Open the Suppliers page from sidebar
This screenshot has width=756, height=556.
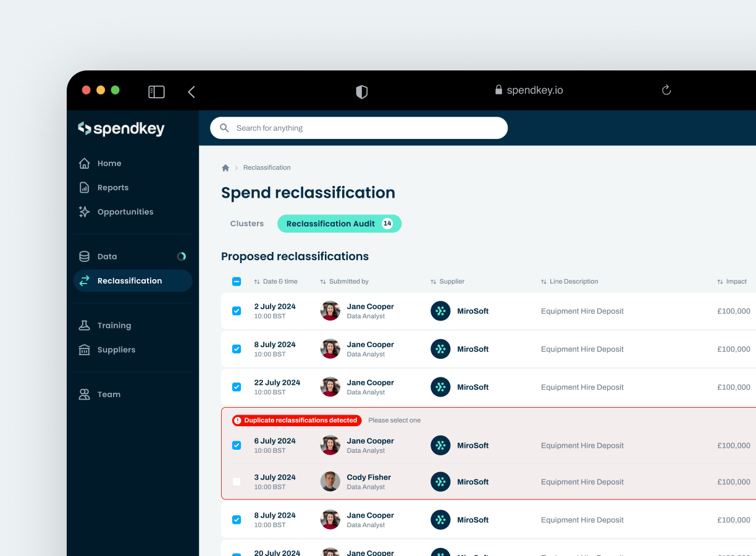(x=116, y=350)
